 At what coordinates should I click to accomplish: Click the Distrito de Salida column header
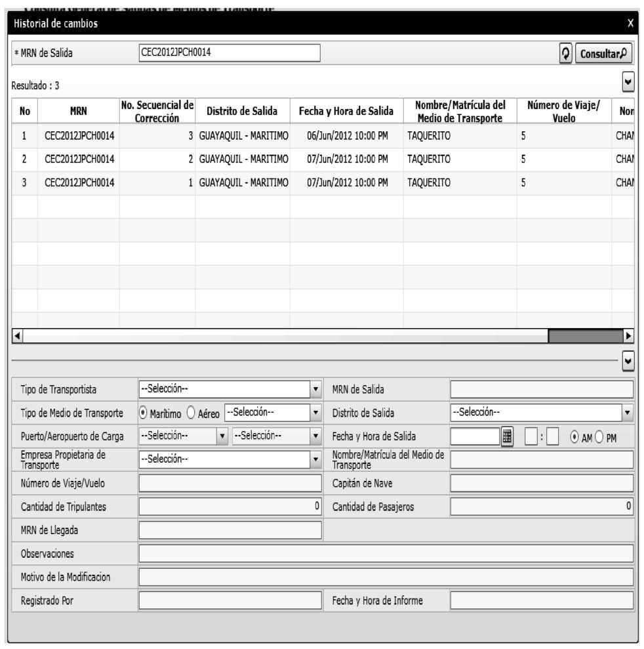[243, 111]
